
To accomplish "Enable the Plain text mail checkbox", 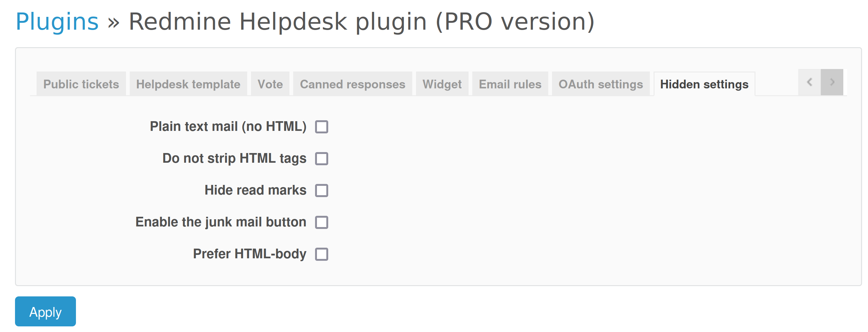I will [321, 127].
